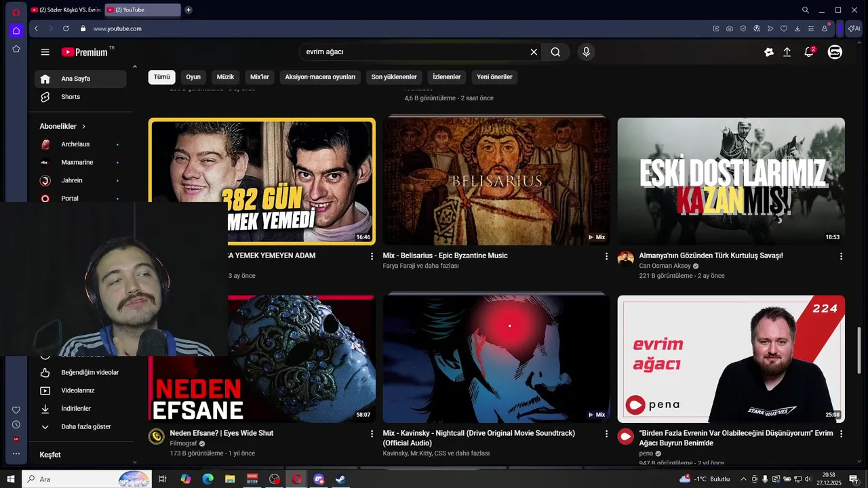Open the Portal channel subscription
868x488 pixels.
(x=80, y=199)
